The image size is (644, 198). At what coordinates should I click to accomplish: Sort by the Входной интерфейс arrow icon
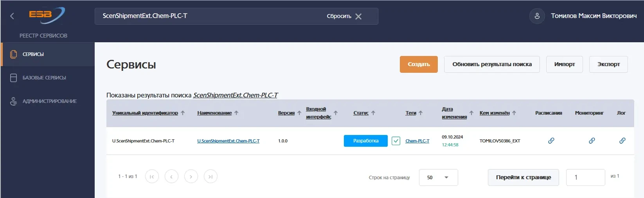point(336,113)
